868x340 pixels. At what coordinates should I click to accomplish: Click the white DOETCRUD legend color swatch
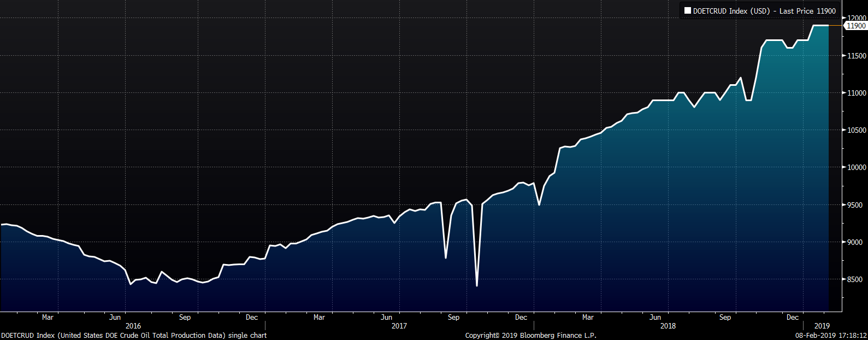tap(687, 11)
